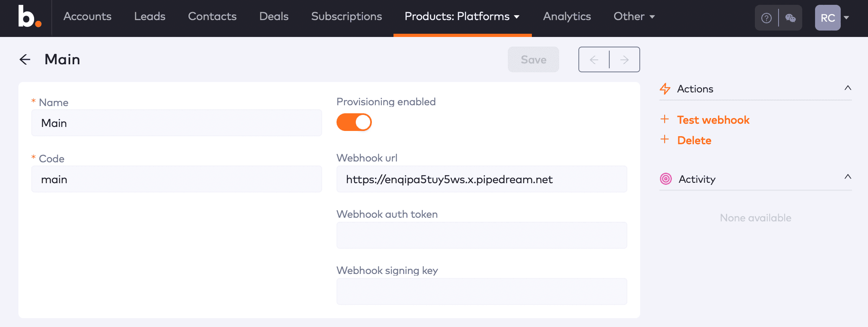Open the Other dropdown menu

pos(634,16)
